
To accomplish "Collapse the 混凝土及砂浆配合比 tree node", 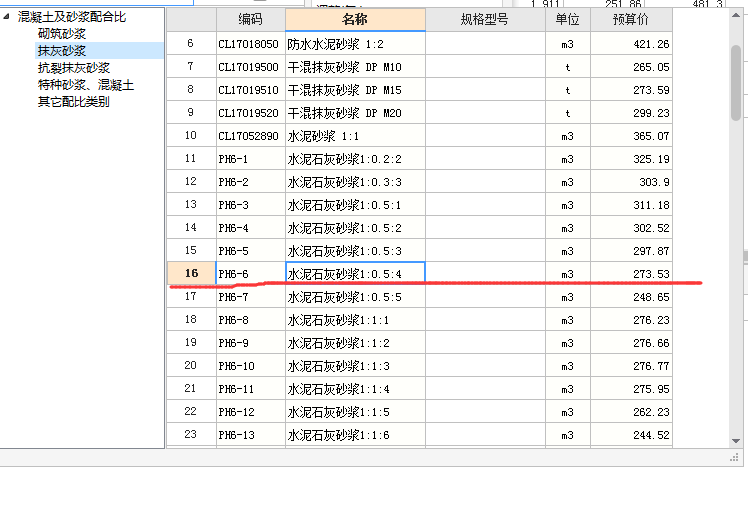I will click(6, 17).
